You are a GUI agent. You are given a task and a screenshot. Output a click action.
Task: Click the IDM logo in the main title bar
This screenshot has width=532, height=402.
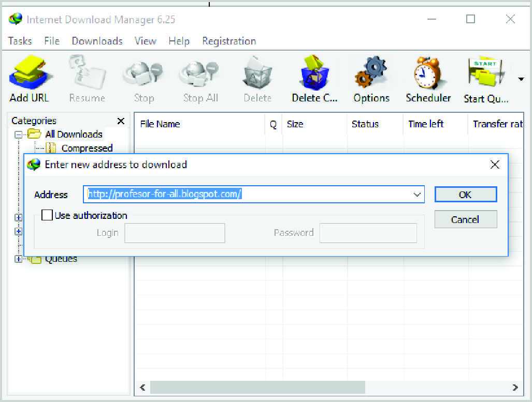coord(15,19)
